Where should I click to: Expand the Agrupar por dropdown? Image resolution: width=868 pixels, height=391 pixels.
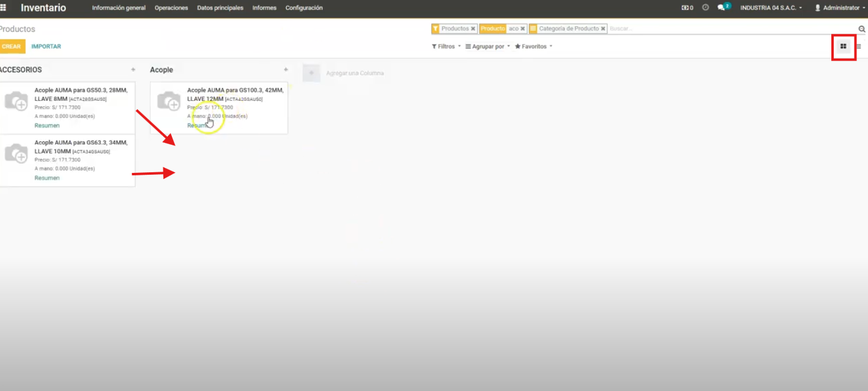(x=488, y=46)
